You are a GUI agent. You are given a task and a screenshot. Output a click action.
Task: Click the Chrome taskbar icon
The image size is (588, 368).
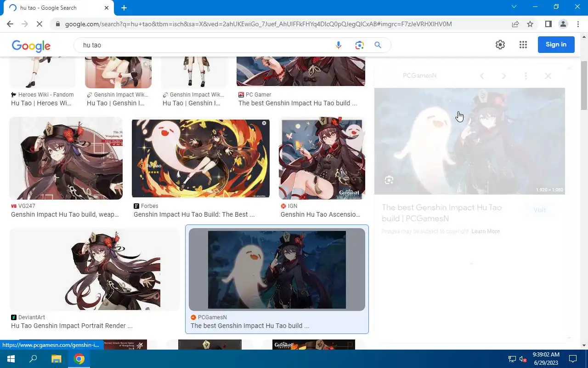pos(79,359)
